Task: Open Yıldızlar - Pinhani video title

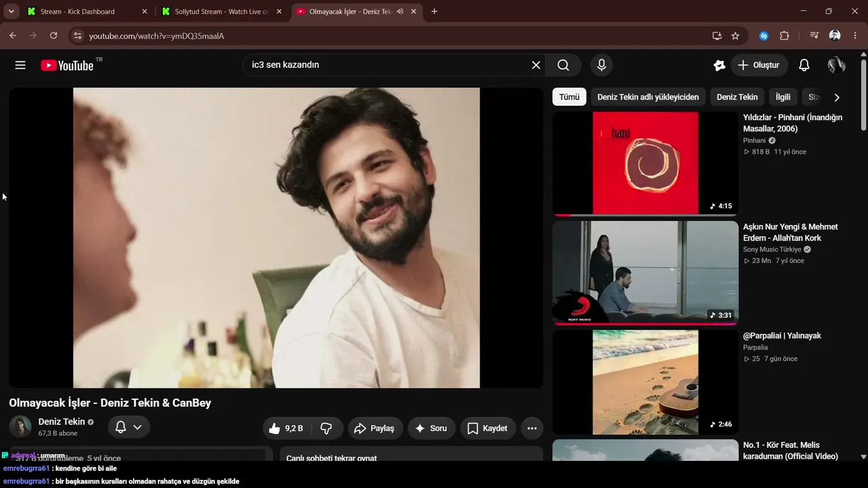Action: [x=793, y=123]
